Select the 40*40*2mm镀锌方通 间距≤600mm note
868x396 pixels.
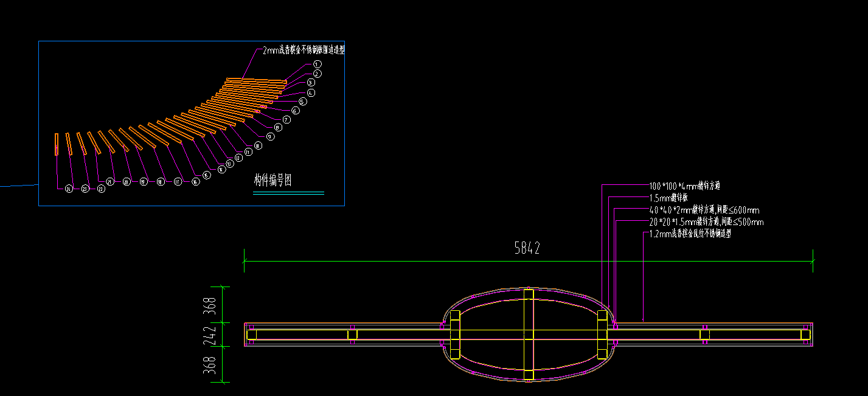704,210
